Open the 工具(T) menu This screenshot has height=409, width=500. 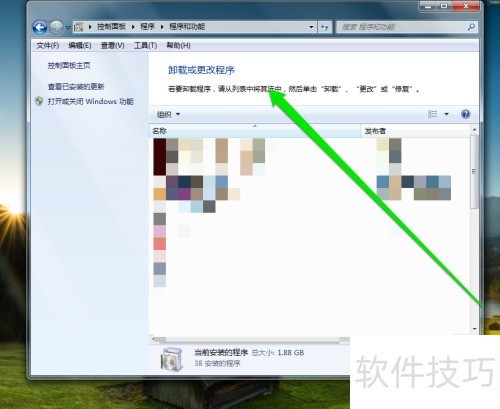coord(145,45)
